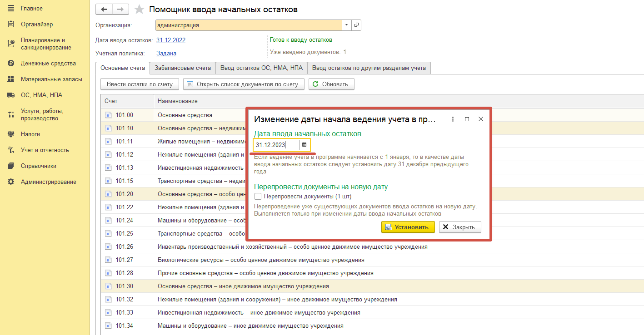Enable Перепровести документы (1 шт) checkbox
644x335 pixels.
[258, 197]
